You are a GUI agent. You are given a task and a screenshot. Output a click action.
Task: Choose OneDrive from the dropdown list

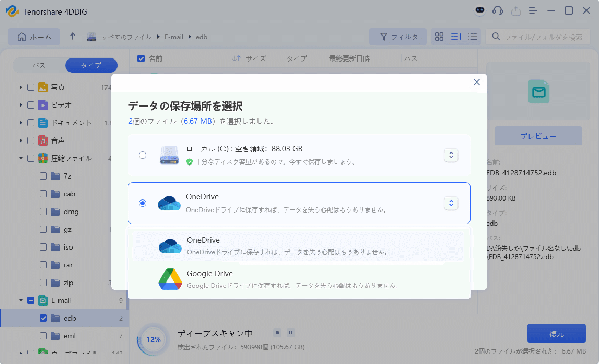coord(298,245)
